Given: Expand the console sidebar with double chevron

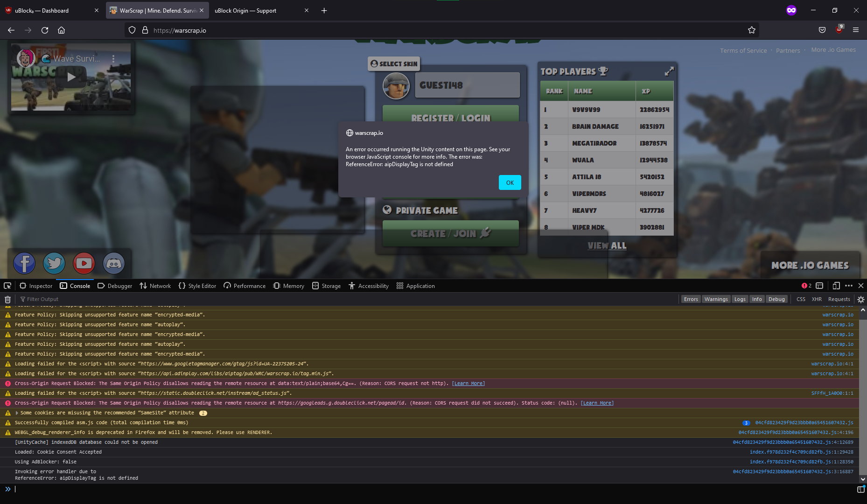Looking at the screenshot, I should click(x=8, y=489).
